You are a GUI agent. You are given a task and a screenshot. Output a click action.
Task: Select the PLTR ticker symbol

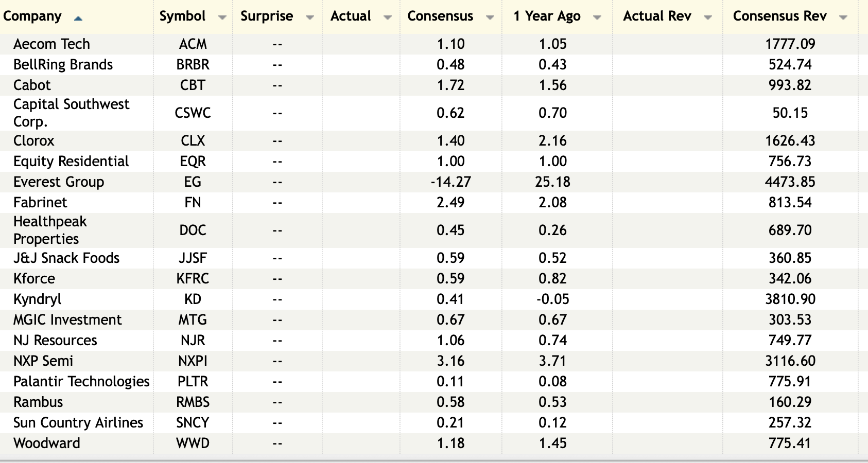point(193,381)
